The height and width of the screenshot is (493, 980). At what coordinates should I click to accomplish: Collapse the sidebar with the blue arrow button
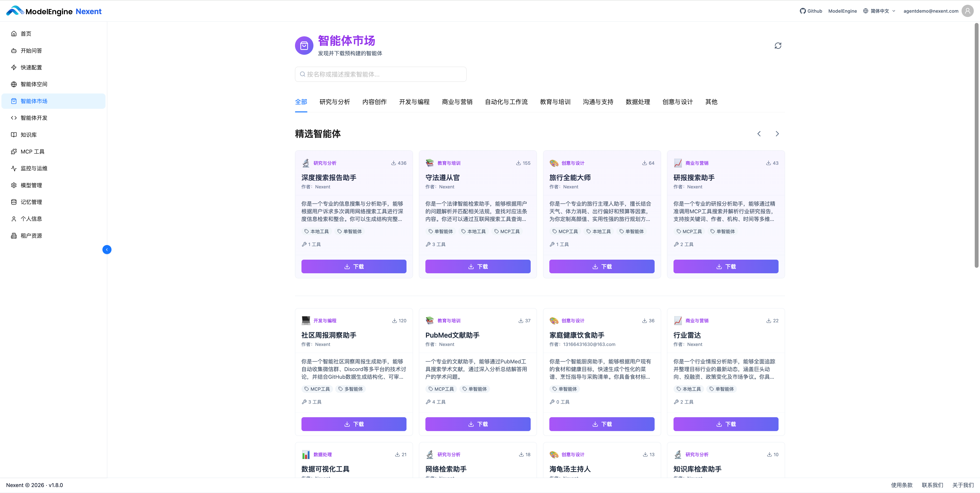[107, 249]
